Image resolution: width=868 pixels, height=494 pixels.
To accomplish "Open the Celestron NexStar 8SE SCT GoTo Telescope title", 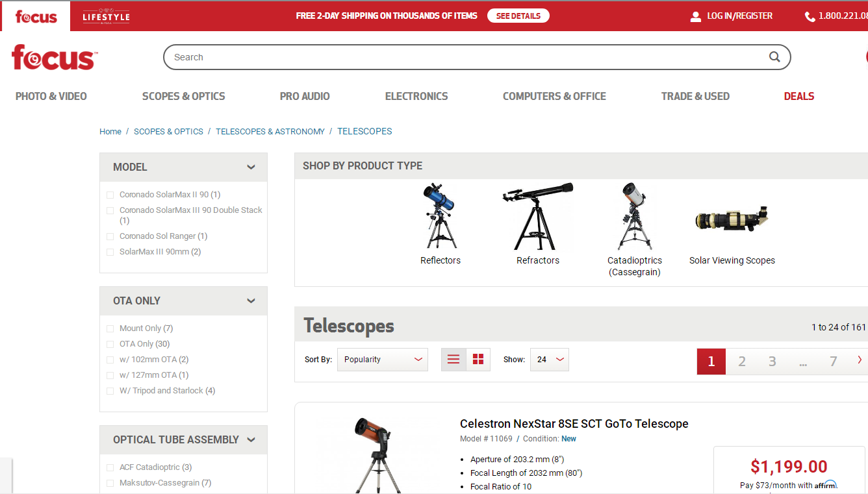I will [x=574, y=424].
